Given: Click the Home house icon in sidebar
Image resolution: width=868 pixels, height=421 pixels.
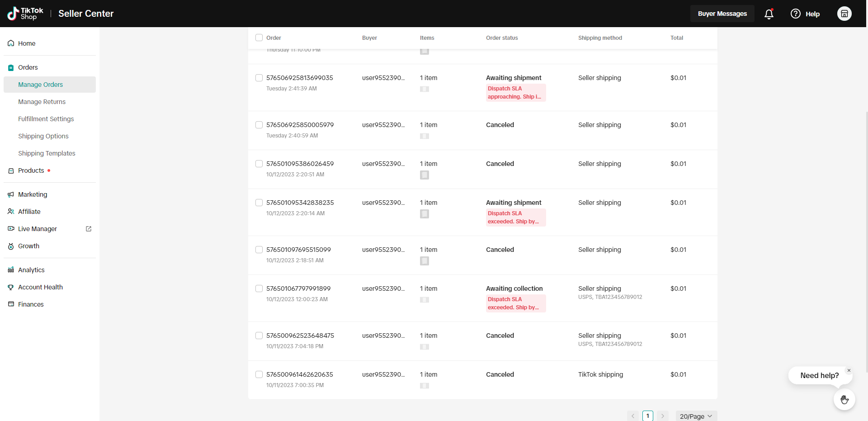Looking at the screenshot, I should (x=11, y=43).
